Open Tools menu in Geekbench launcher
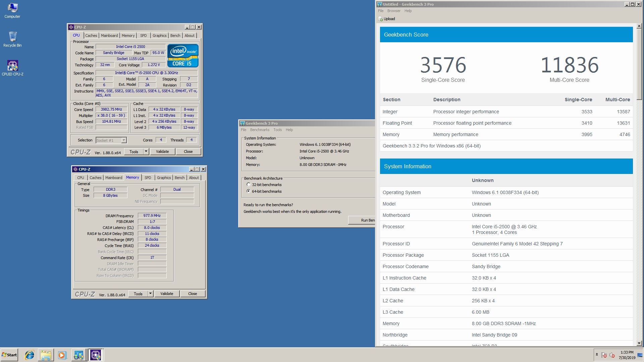The image size is (644, 362). tap(277, 130)
